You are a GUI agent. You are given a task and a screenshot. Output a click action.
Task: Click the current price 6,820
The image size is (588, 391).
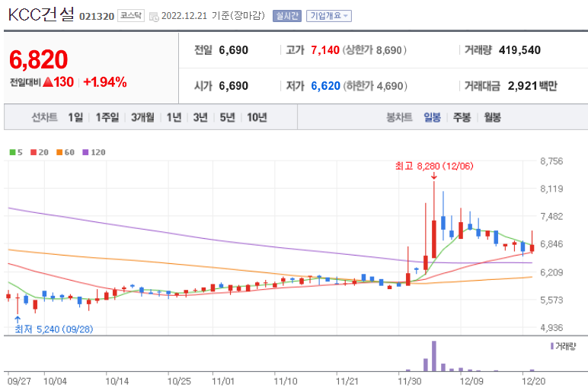click(x=38, y=59)
